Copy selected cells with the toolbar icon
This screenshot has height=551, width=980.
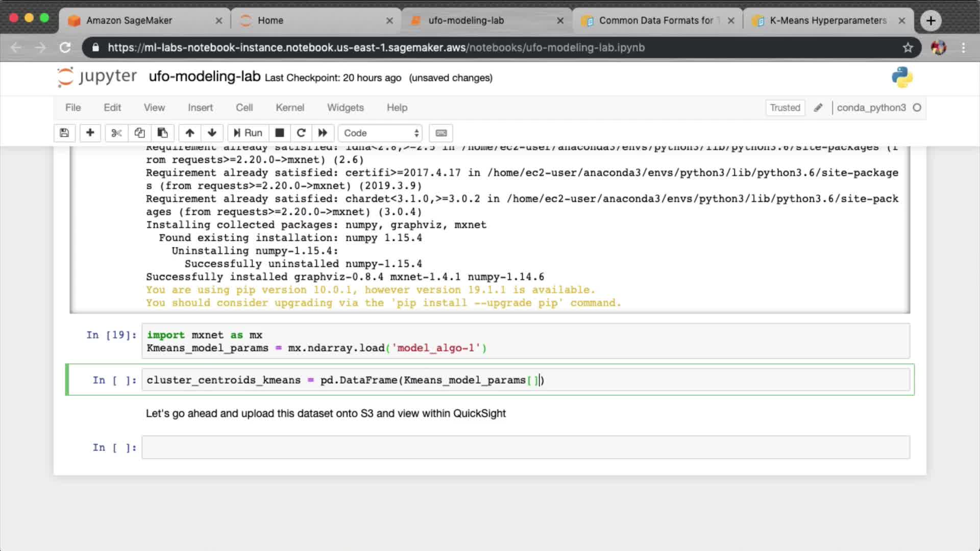139,133
